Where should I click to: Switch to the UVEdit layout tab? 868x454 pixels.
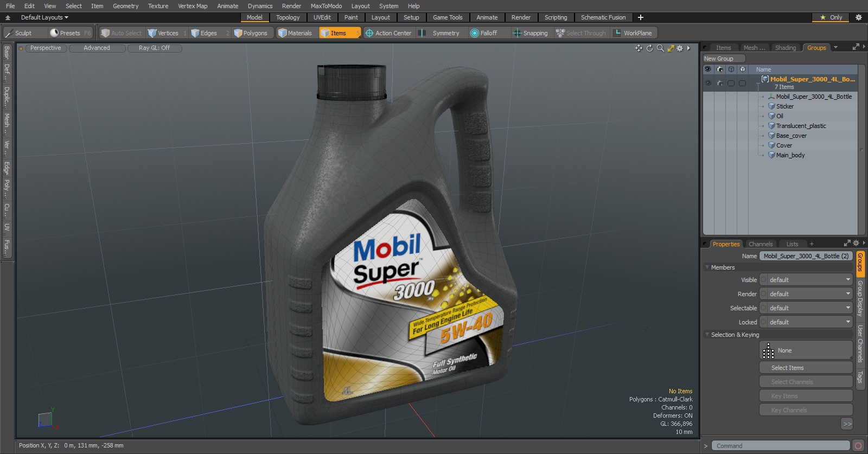[x=322, y=17]
